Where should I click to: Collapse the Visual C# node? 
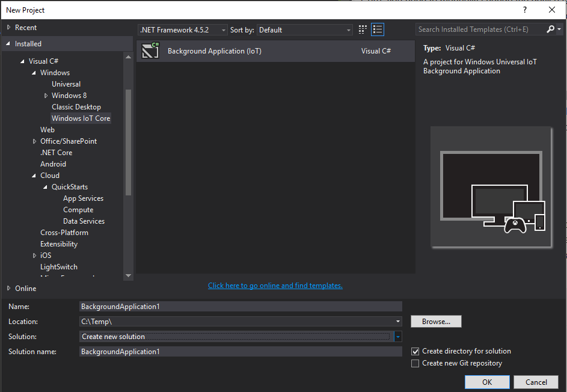tap(22, 61)
